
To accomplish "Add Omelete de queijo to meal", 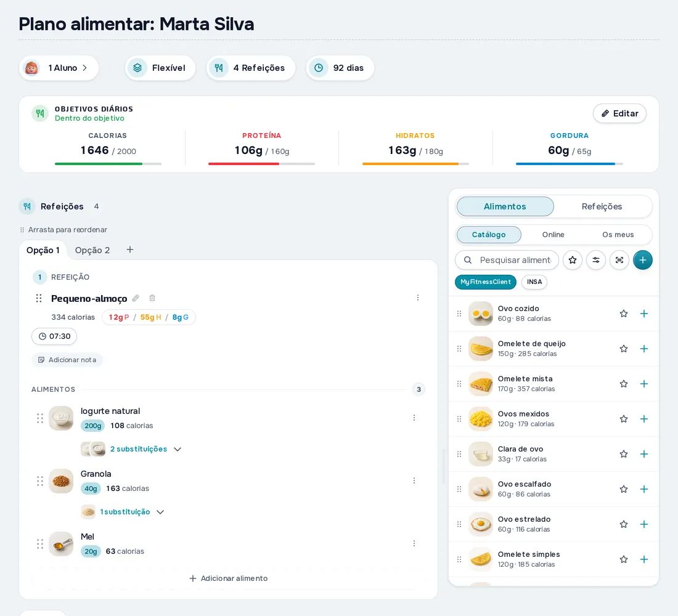I will point(644,349).
